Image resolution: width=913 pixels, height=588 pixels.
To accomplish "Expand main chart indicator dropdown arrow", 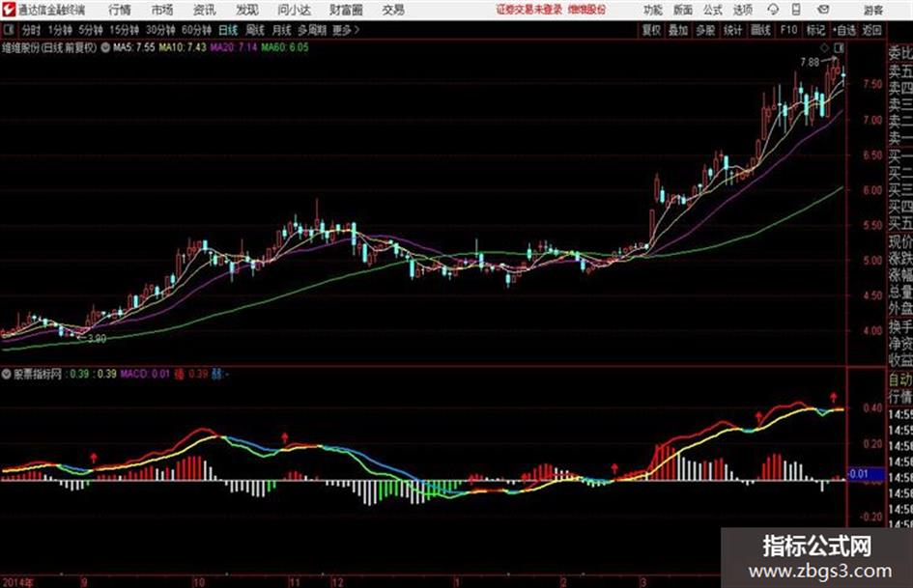I will (105, 47).
